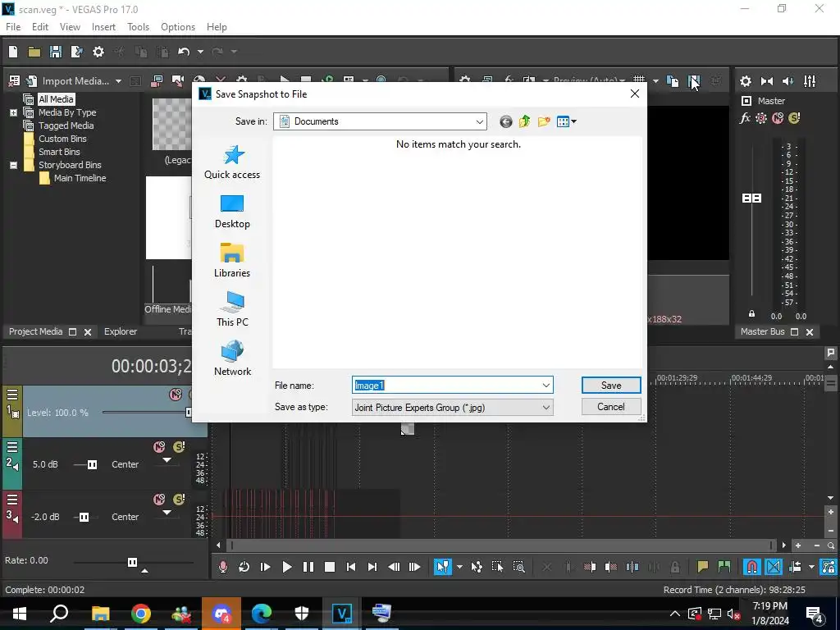The height and width of the screenshot is (630, 840).
Task: Select the Zoom Edit tool icon
Action: click(518, 567)
